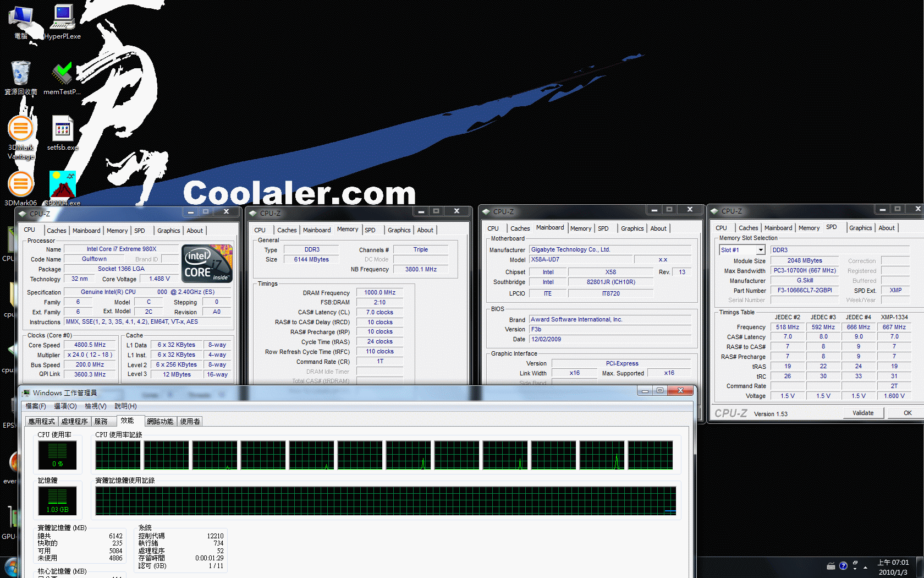The height and width of the screenshot is (578, 924).
Task: Open the 3DMark06 desktop shortcut
Action: tap(21, 188)
